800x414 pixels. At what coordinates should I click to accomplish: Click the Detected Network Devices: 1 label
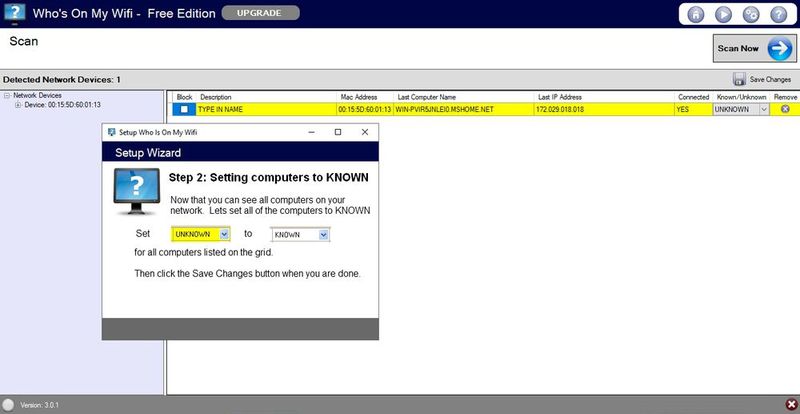pos(62,80)
